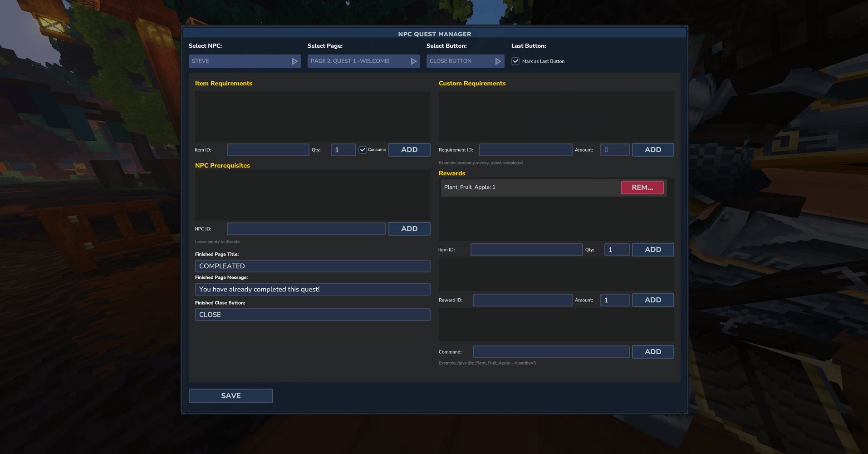Image resolution: width=868 pixels, height=454 pixels.
Task: Click the Finished Close Button field showing CLOSE
Action: (x=312, y=315)
